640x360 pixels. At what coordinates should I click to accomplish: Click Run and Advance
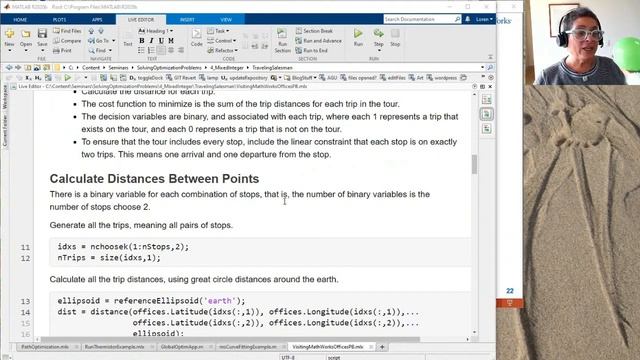pos(318,41)
